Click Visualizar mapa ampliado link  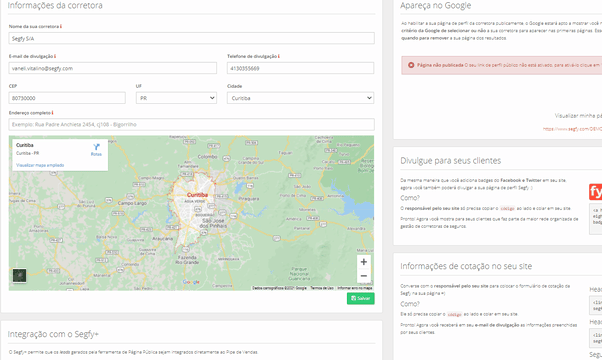(40, 165)
